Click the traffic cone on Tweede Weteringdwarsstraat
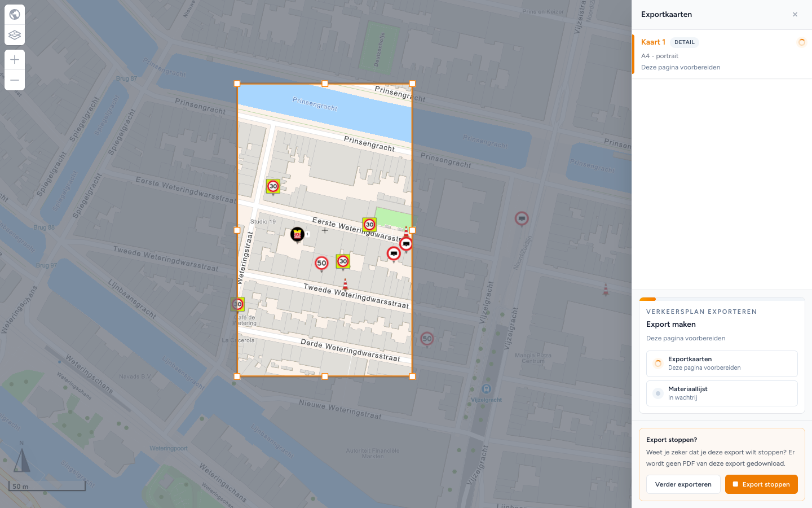 [346, 284]
